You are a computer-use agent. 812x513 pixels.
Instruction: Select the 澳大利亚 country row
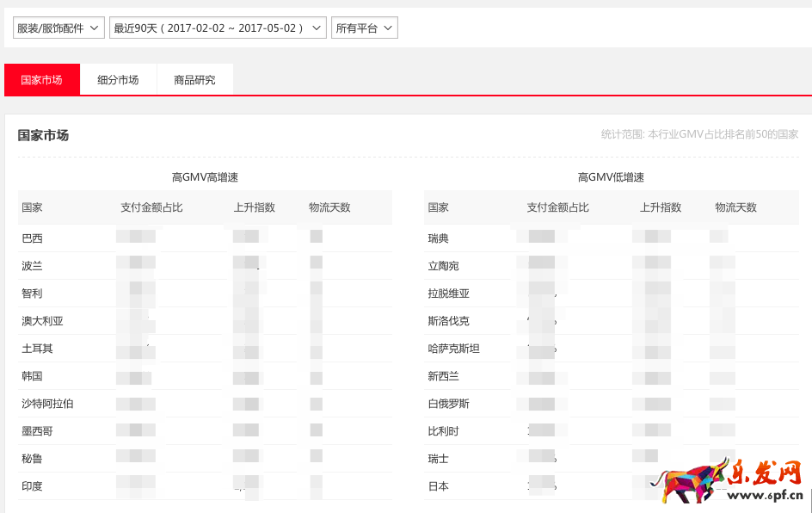click(x=42, y=321)
